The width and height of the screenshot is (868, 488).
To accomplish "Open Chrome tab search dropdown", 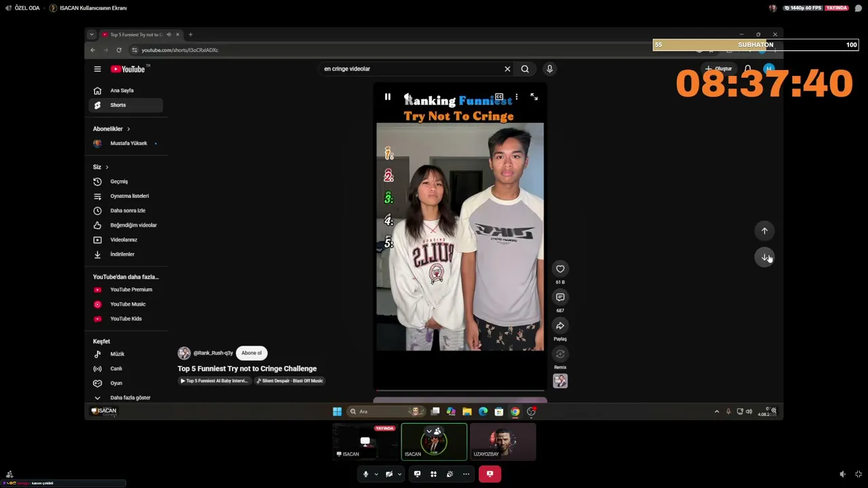I will tap(92, 35).
